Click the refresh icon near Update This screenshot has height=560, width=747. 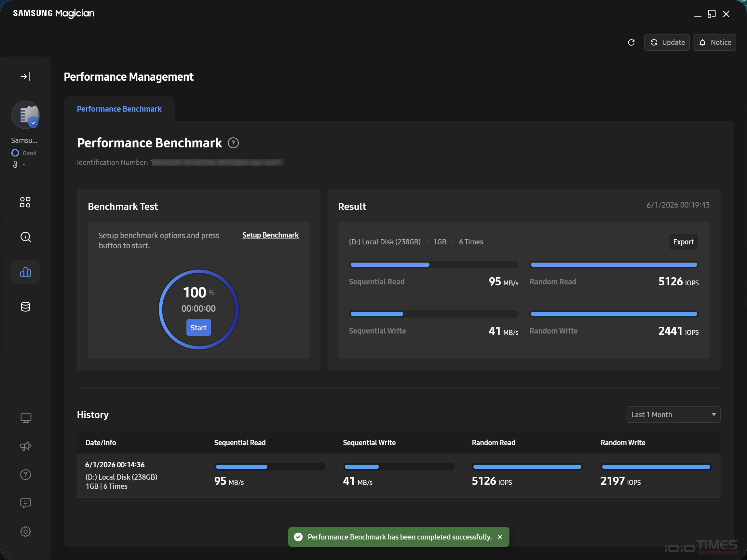631,43
